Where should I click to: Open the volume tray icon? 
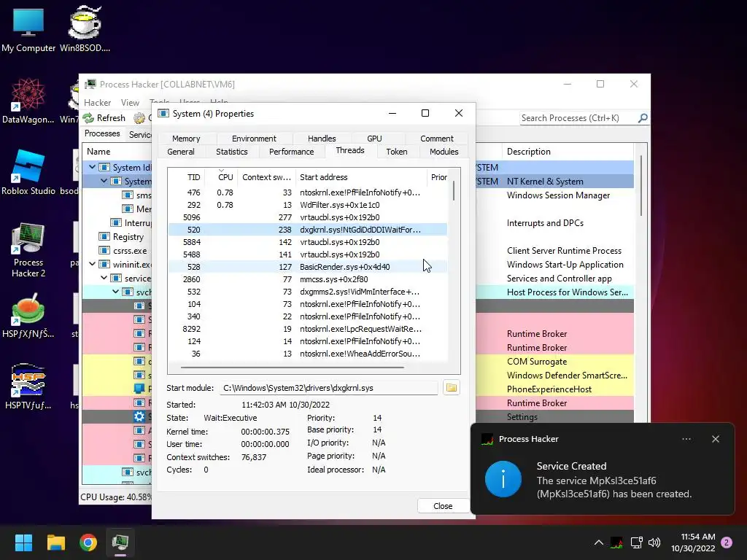point(654,542)
